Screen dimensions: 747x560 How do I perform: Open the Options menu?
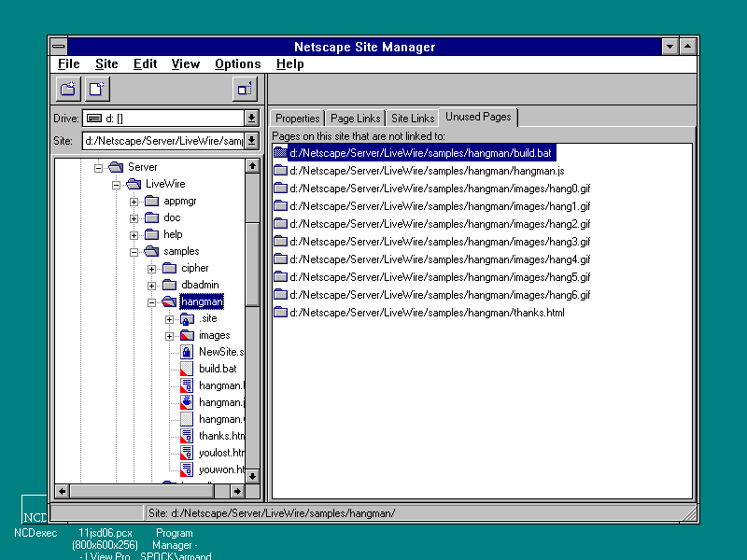point(237,63)
